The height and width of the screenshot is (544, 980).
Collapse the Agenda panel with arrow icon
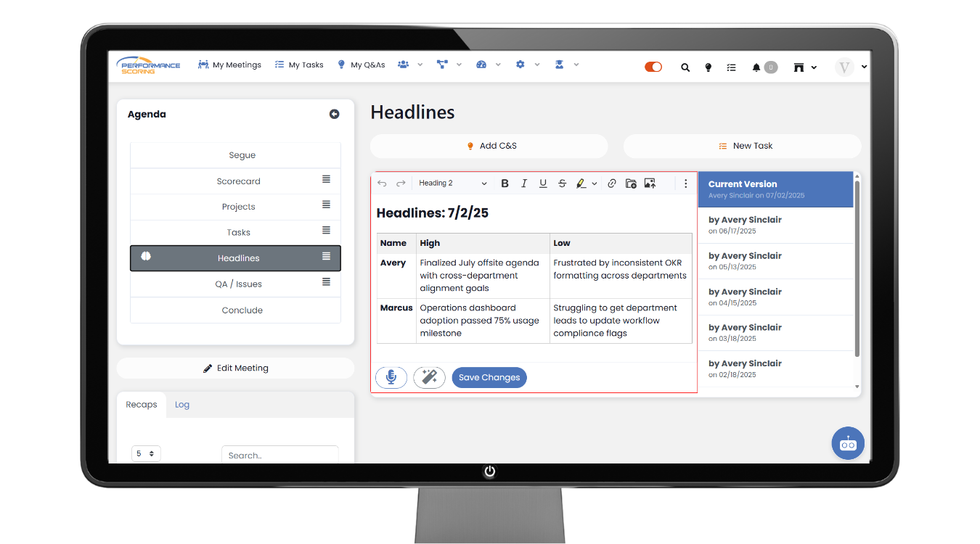click(x=334, y=114)
